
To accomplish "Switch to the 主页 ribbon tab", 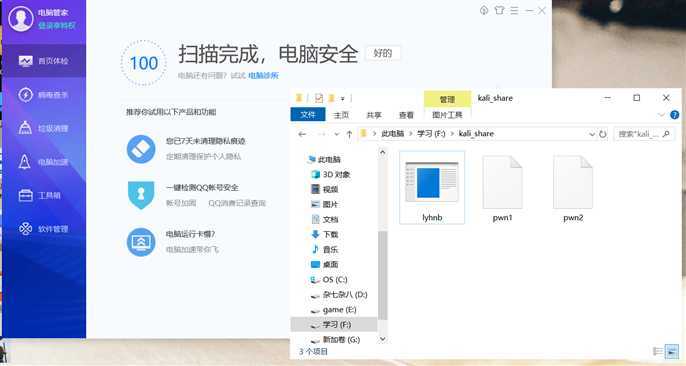I will pos(341,115).
